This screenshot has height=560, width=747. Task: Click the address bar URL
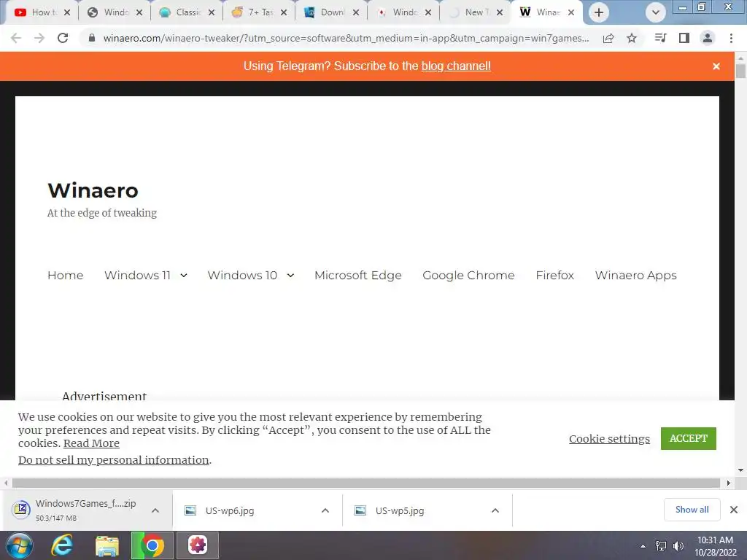point(346,38)
